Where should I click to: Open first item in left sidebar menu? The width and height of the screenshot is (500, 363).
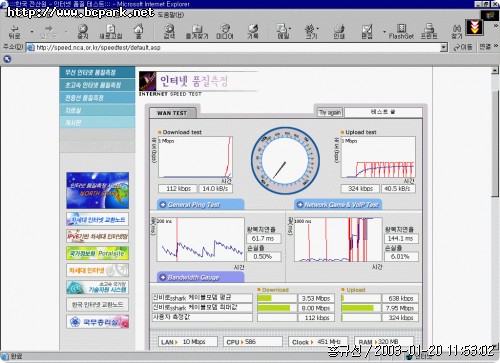pyautogui.click(x=97, y=72)
